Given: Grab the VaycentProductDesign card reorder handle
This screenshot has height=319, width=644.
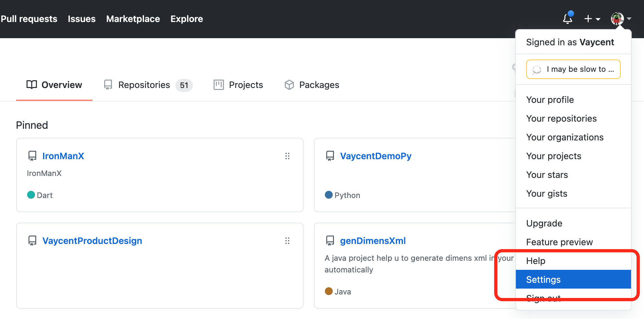Looking at the screenshot, I should [x=287, y=241].
